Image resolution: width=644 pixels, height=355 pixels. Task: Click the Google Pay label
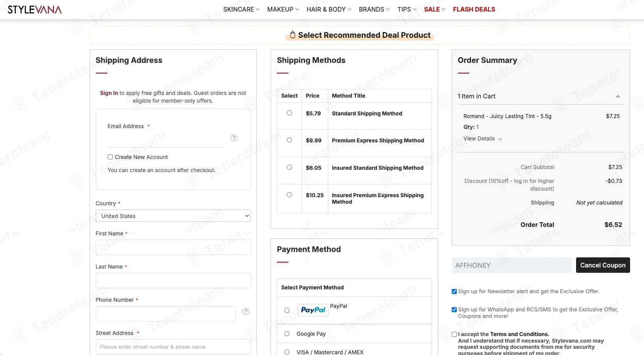pyautogui.click(x=311, y=334)
